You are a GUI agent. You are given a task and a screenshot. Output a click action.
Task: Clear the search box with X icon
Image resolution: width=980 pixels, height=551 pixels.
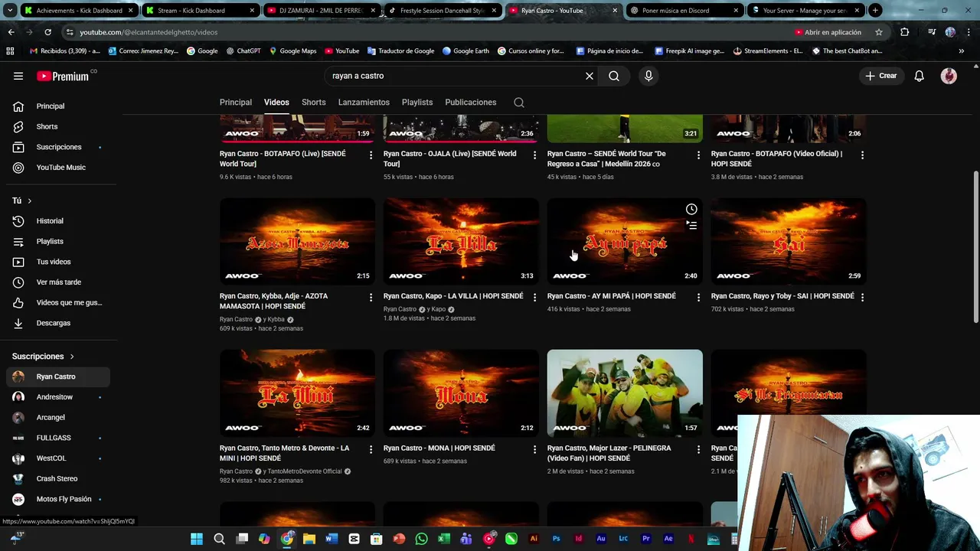590,76
